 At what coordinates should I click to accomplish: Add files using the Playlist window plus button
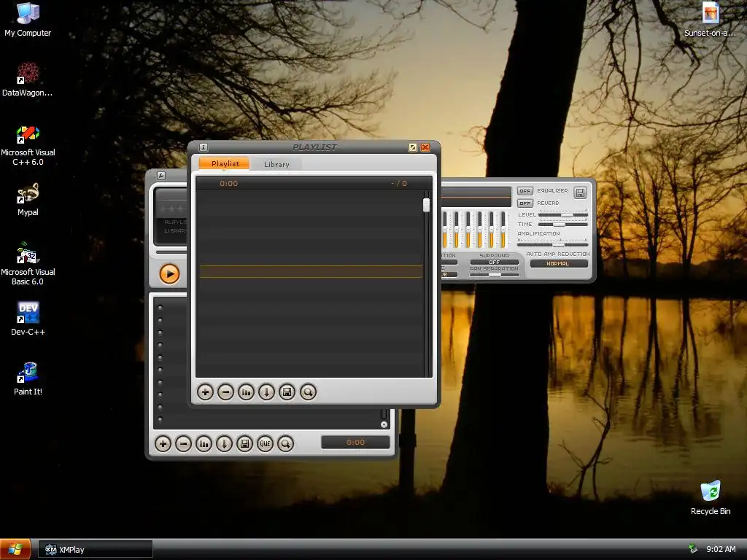point(205,392)
